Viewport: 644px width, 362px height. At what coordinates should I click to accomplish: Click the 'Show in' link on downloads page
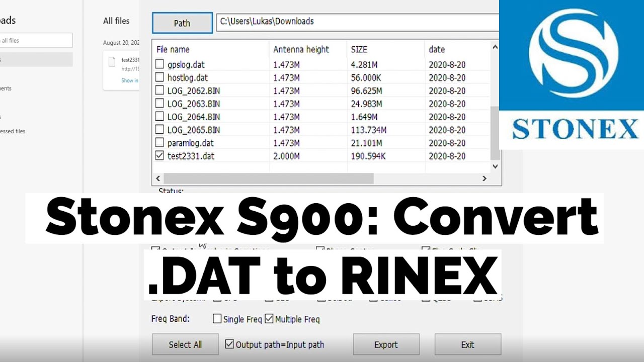(x=130, y=80)
